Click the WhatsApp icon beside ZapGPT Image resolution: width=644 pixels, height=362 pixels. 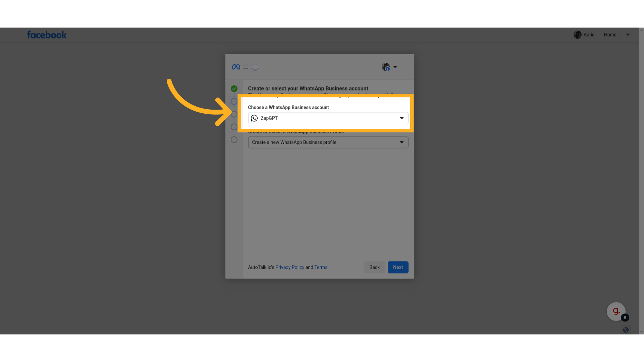pyautogui.click(x=254, y=118)
